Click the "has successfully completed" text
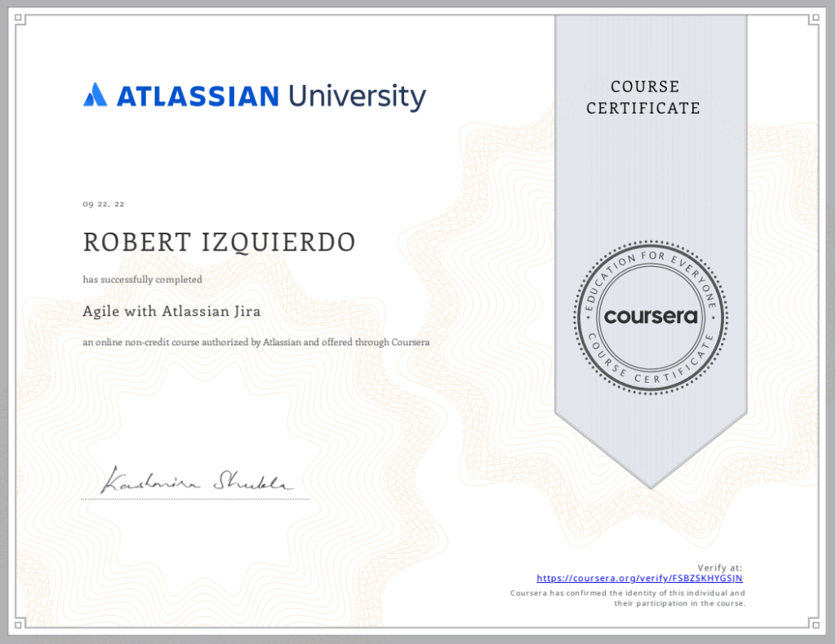This screenshot has height=644, width=836. (142, 279)
